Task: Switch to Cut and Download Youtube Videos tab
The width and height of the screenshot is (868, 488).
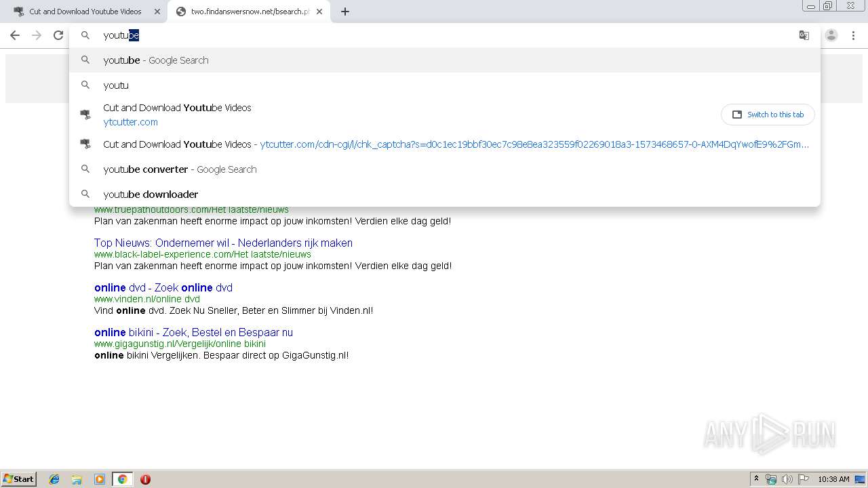Action: tap(85, 12)
